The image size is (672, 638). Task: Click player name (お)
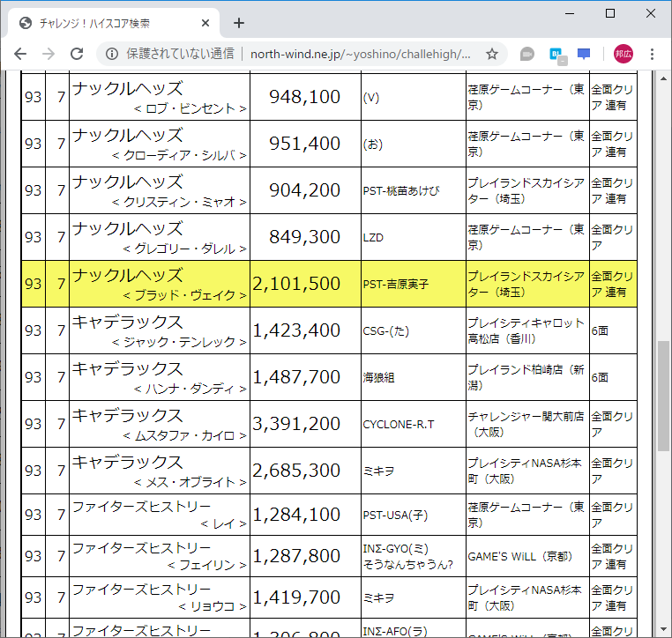coord(373,145)
